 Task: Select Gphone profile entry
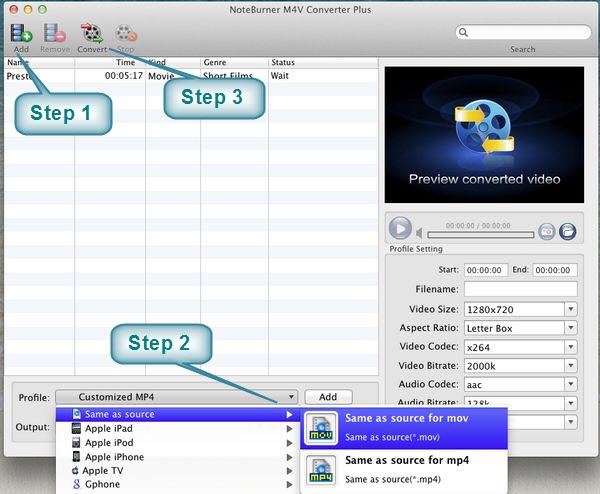[x=177, y=484]
